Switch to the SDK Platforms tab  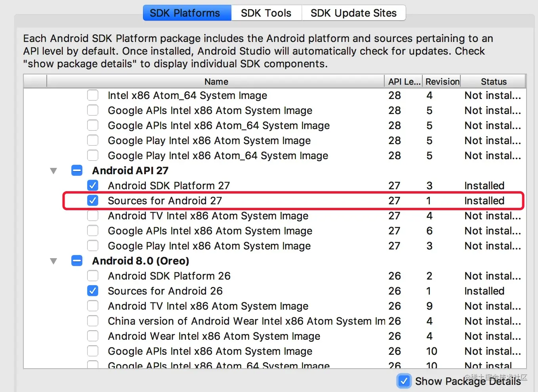[187, 13]
